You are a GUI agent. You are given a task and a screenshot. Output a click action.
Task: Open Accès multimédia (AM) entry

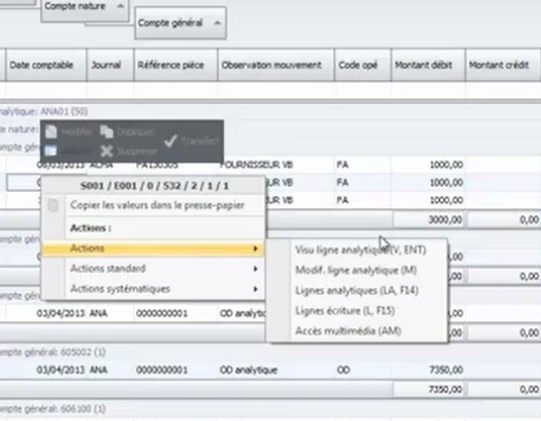348,331
